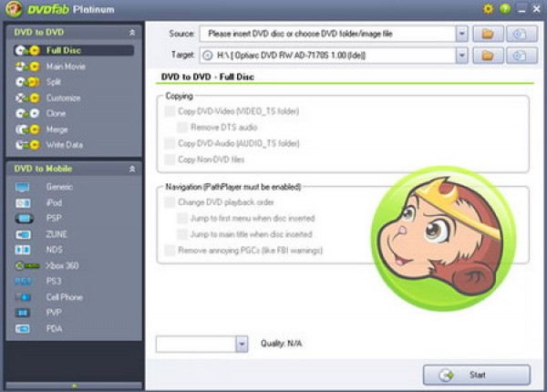Click the DVD to DVD header title

coord(39,33)
